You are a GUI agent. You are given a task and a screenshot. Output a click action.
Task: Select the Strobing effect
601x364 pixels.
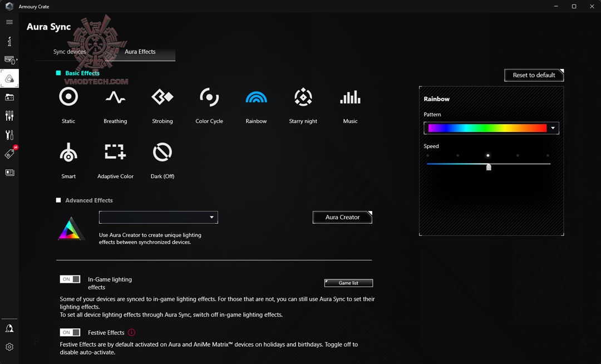tap(162, 97)
